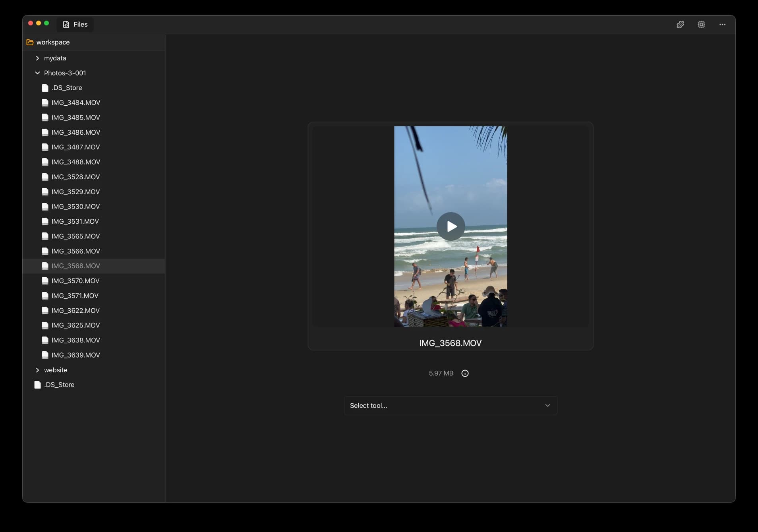Select IMG_3639.MOV in the sidebar
This screenshot has height=532, width=758.
(75, 355)
